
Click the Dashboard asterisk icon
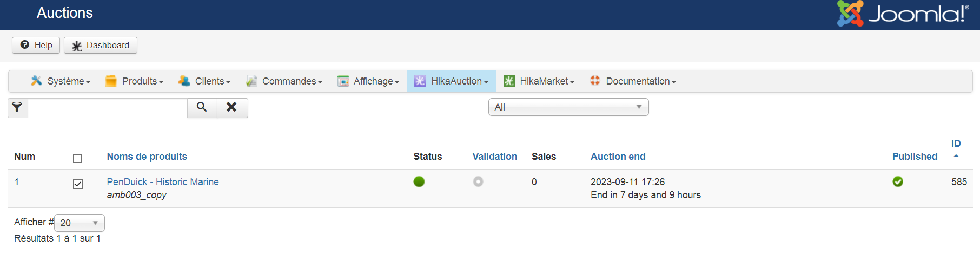pyautogui.click(x=77, y=46)
